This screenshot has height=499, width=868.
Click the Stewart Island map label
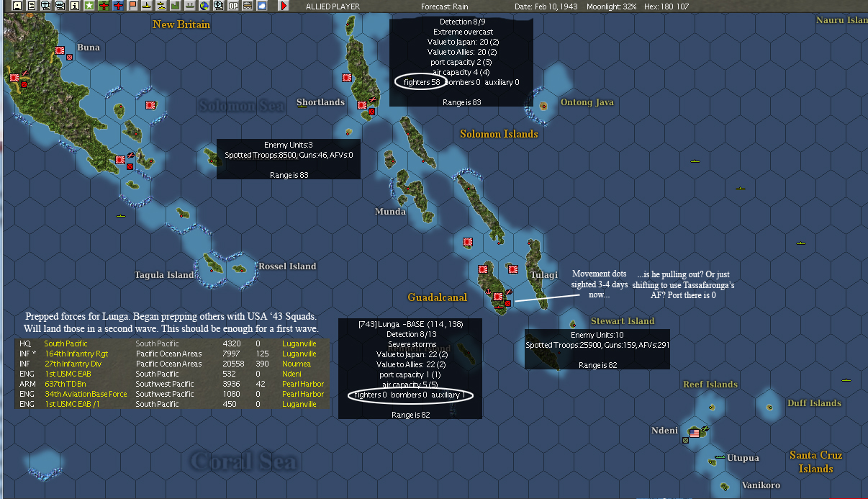pyautogui.click(x=623, y=321)
